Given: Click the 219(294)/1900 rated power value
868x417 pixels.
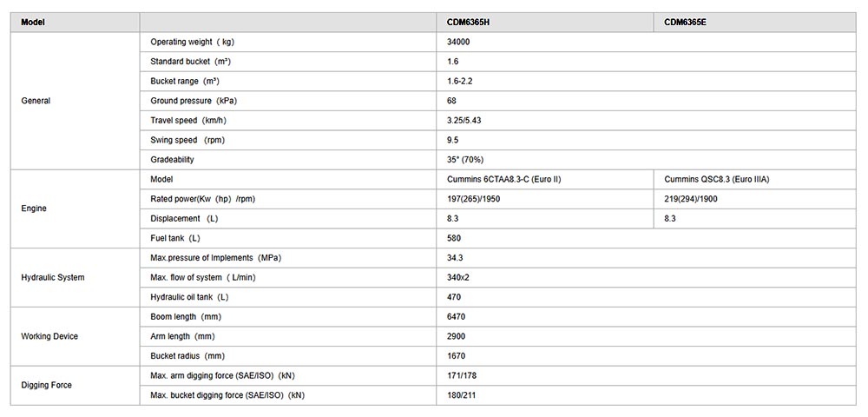Looking at the screenshot, I should pos(691,199).
